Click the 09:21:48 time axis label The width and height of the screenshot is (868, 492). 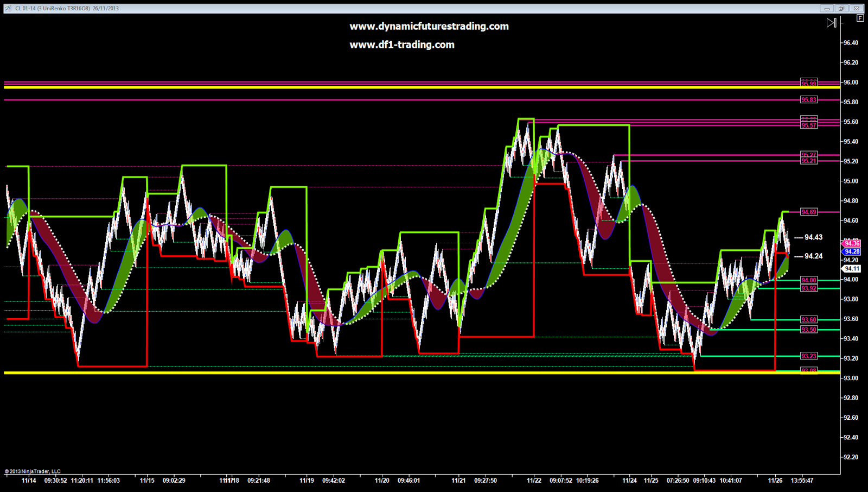click(x=259, y=481)
